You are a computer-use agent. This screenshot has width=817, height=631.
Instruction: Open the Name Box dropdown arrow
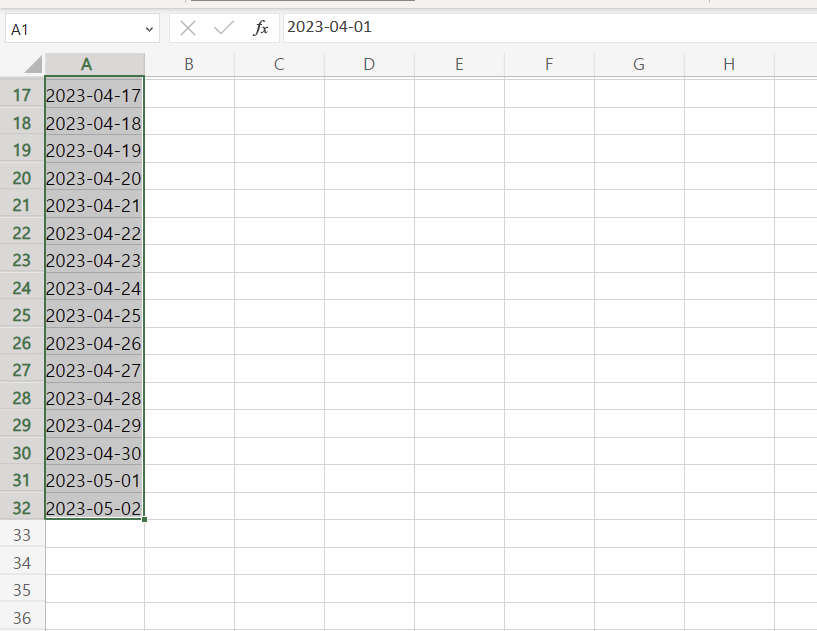(149, 30)
